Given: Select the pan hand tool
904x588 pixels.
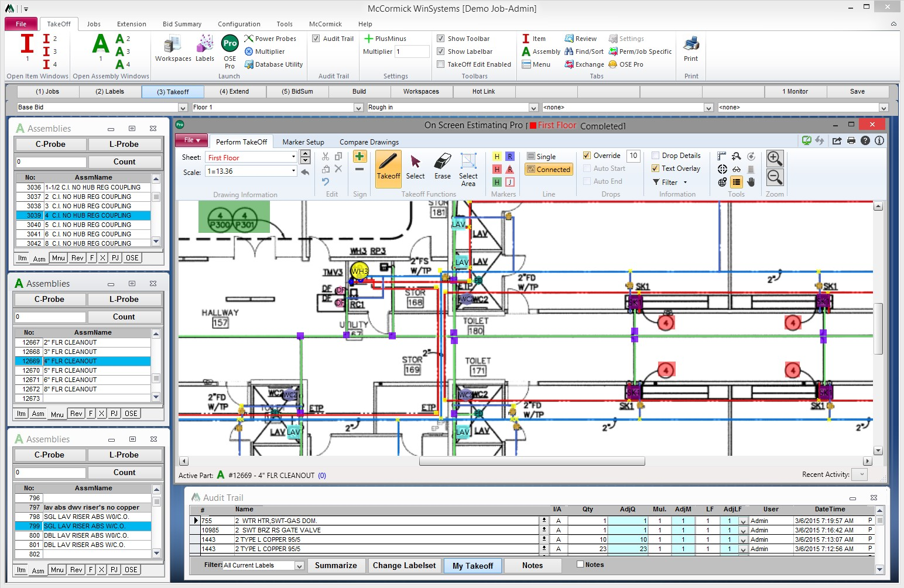Looking at the screenshot, I should point(751,182).
